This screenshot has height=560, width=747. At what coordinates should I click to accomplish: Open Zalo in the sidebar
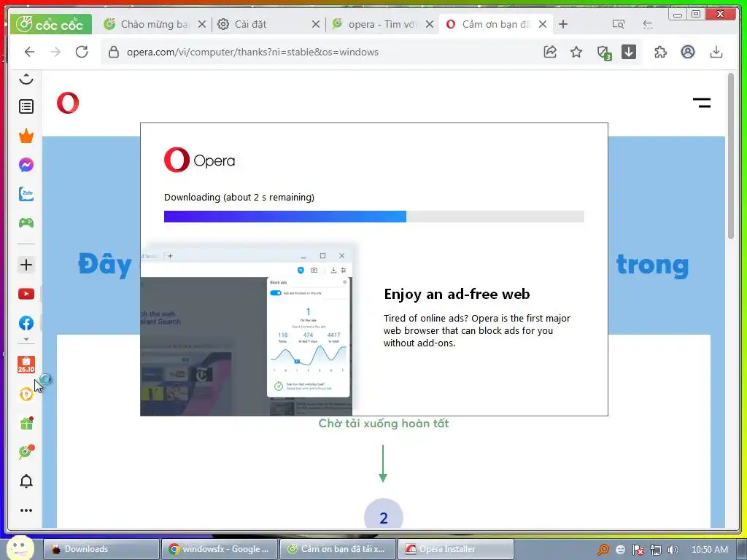click(26, 194)
